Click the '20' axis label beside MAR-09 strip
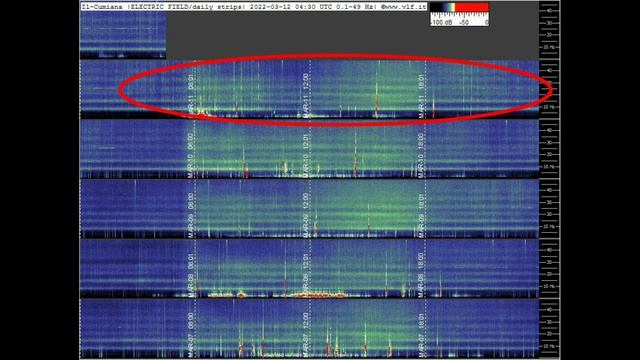This screenshot has height=360, width=640. pos(549,214)
